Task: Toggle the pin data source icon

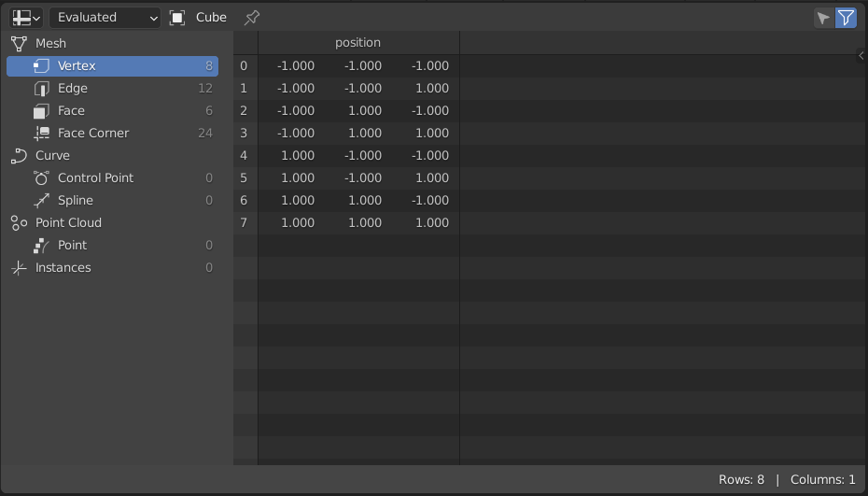Action: 252,18
